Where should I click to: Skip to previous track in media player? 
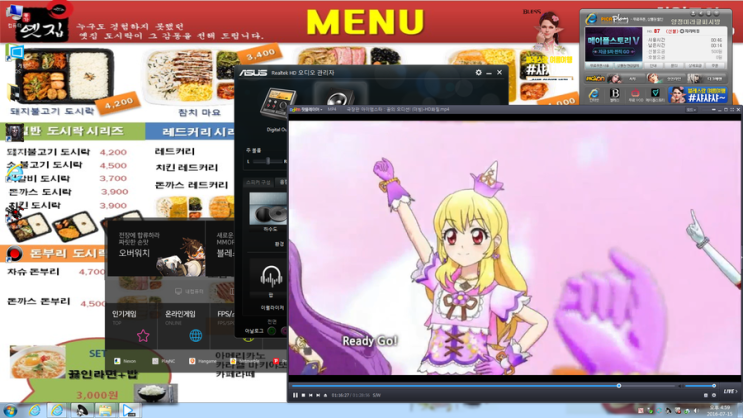(x=311, y=395)
